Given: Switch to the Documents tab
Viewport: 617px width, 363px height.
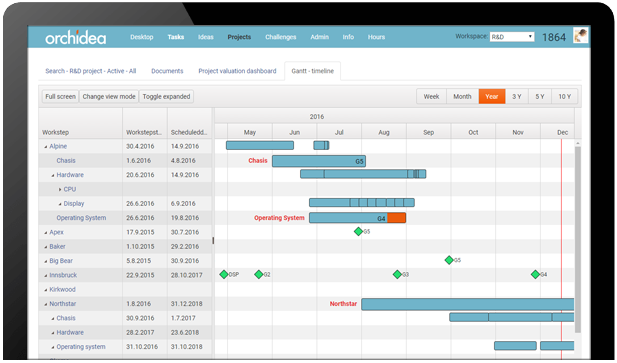Looking at the screenshot, I should [x=167, y=71].
